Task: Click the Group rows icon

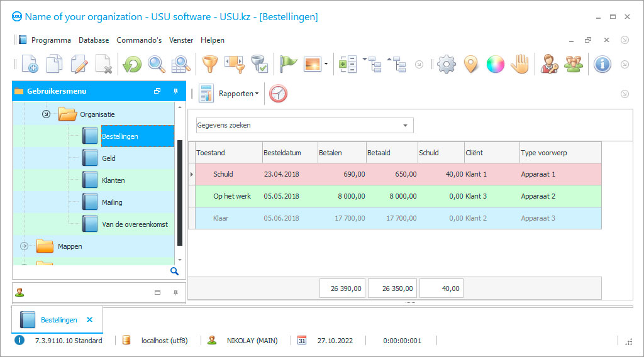Action: tap(347, 64)
